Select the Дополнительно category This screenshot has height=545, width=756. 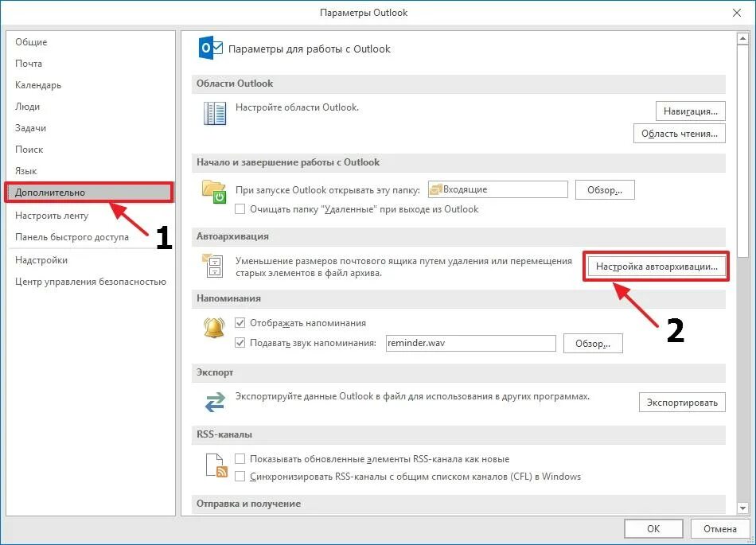coord(89,193)
